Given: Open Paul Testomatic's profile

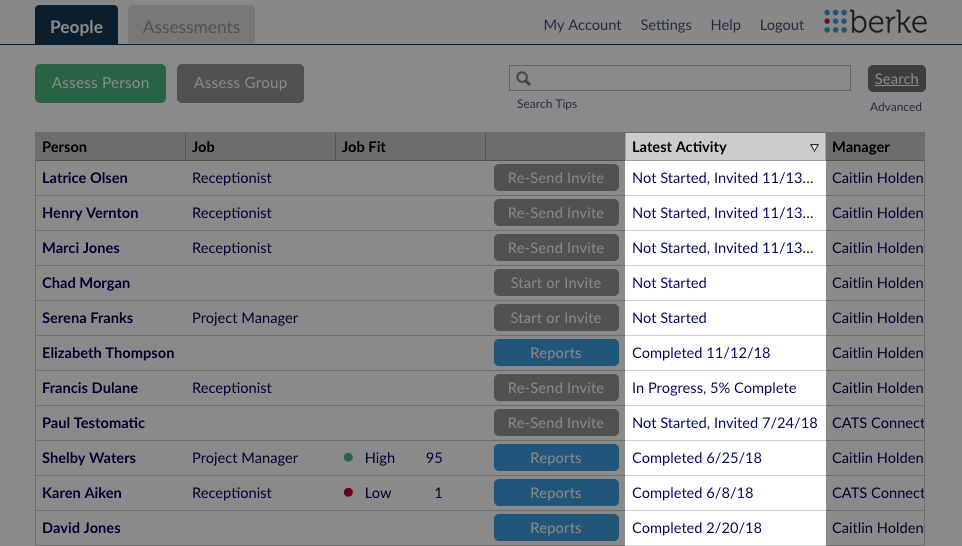Looking at the screenshot, I should pos(93,423).
